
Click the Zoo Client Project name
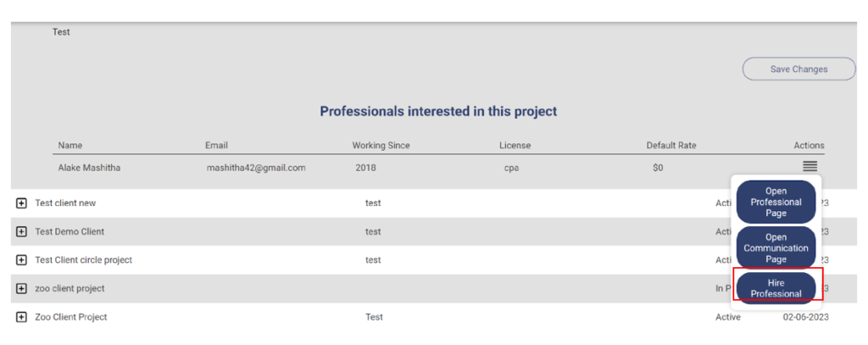(71, 317)
